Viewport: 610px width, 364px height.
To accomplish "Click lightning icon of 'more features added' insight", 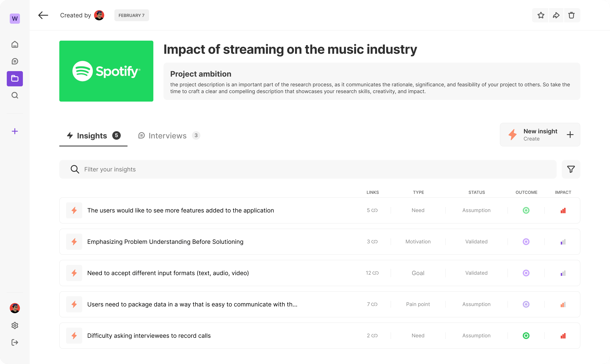I will click(74, 210).
